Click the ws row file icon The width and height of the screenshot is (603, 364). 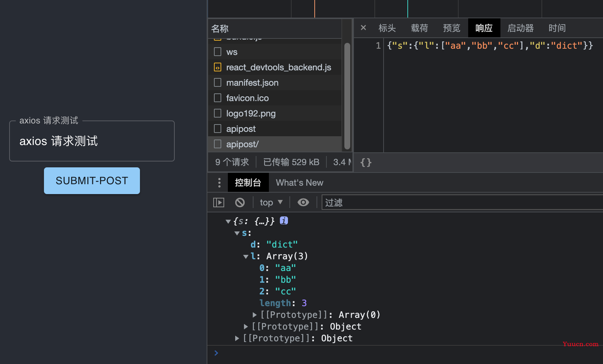[x=218, y=52]
